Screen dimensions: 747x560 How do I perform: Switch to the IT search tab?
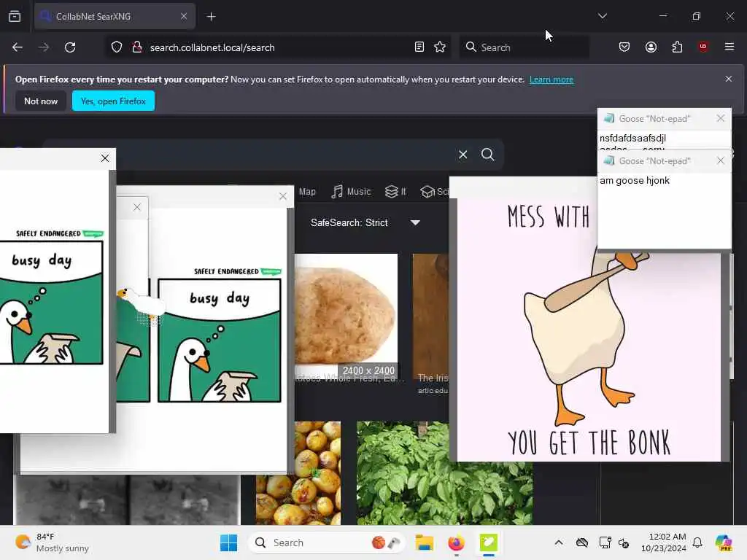395,192
